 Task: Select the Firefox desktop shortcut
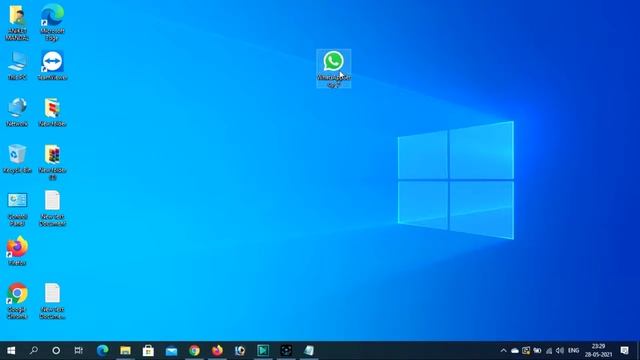pyautogui.click(x=17, y=251)
